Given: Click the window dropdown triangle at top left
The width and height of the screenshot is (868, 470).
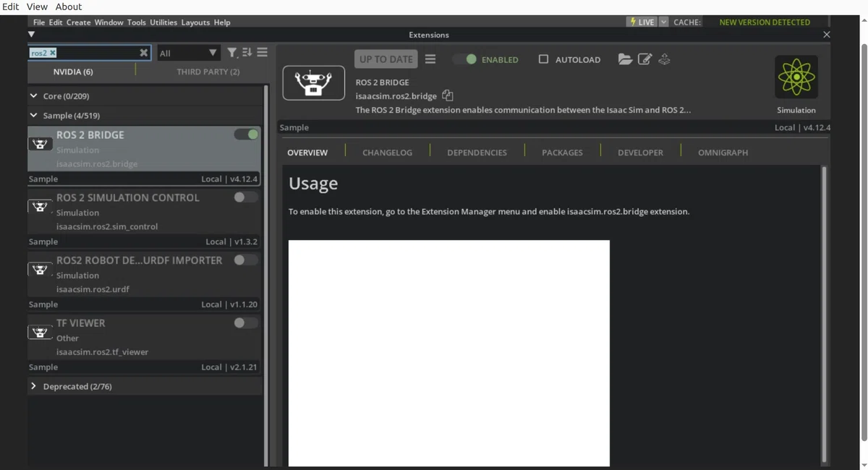Looking at the screenshot, I should click(31, 34).
